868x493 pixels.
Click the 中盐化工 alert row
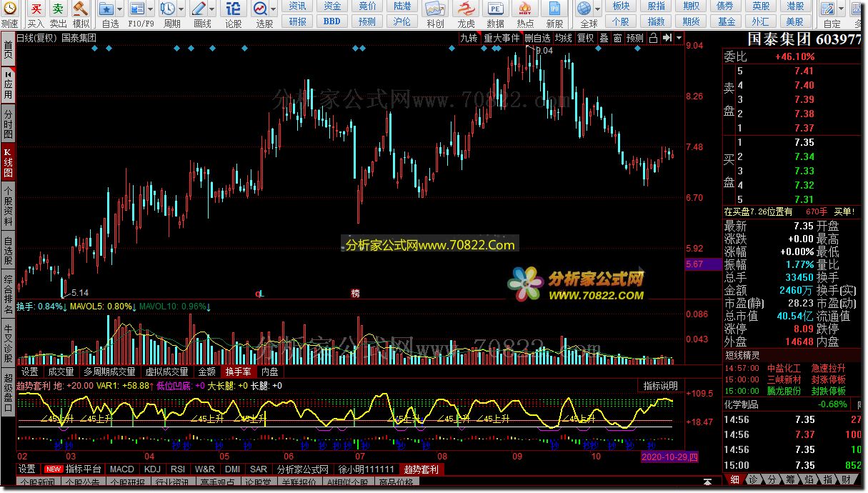[x=793, y=368]
